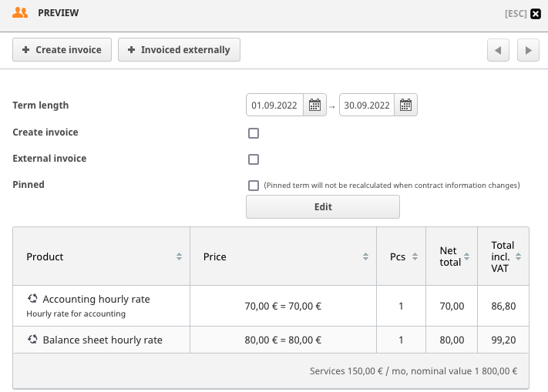Enable the Create invoice checkbox
This screenshot has height=392, width=548.
coord(254,133)
